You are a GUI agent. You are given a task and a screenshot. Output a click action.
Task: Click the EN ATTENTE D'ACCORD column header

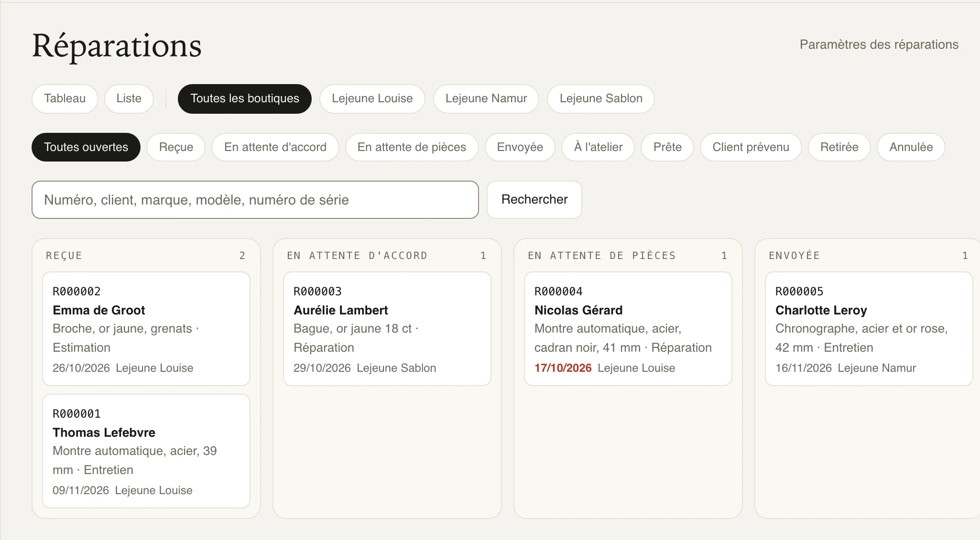(x=357, y=256)
